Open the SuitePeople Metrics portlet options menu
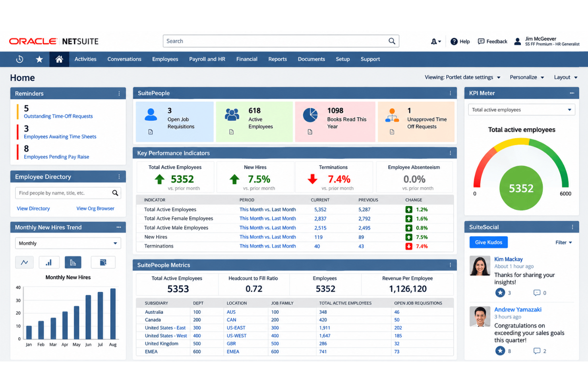Screen dimensions: 588x392 450,265
